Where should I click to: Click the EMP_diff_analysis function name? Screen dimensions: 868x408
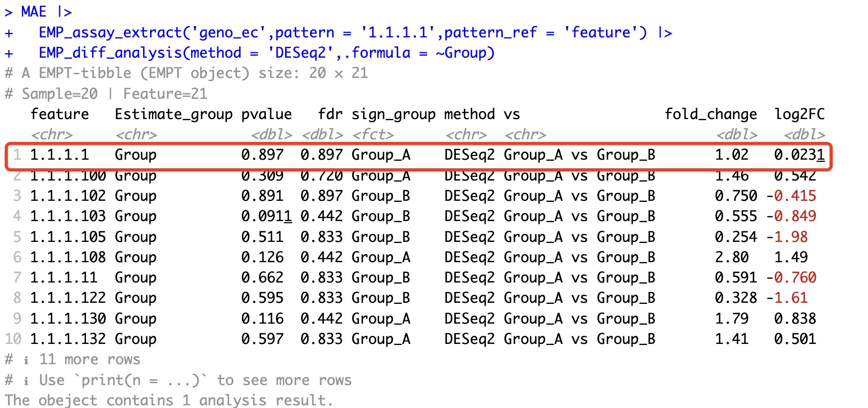pyautogui.click(x=110, y=53)
